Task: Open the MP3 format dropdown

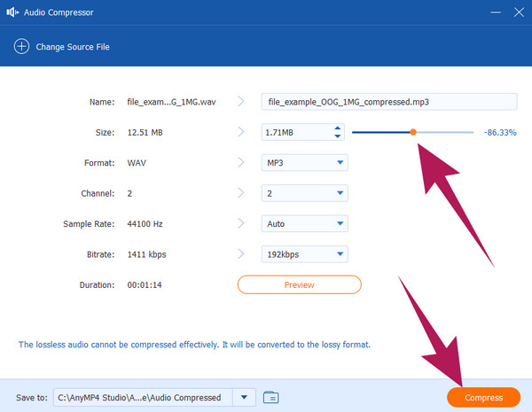Action: pos(305,163)
